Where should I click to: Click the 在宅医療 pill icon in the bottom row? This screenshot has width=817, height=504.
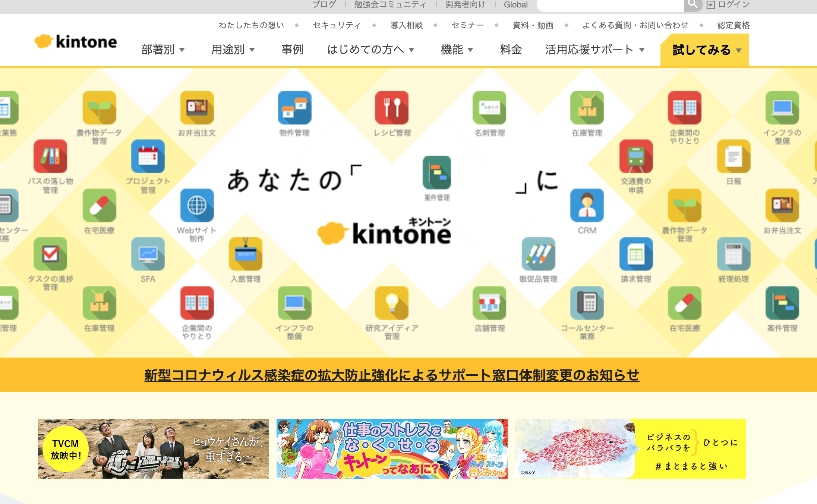pos(685,303)
